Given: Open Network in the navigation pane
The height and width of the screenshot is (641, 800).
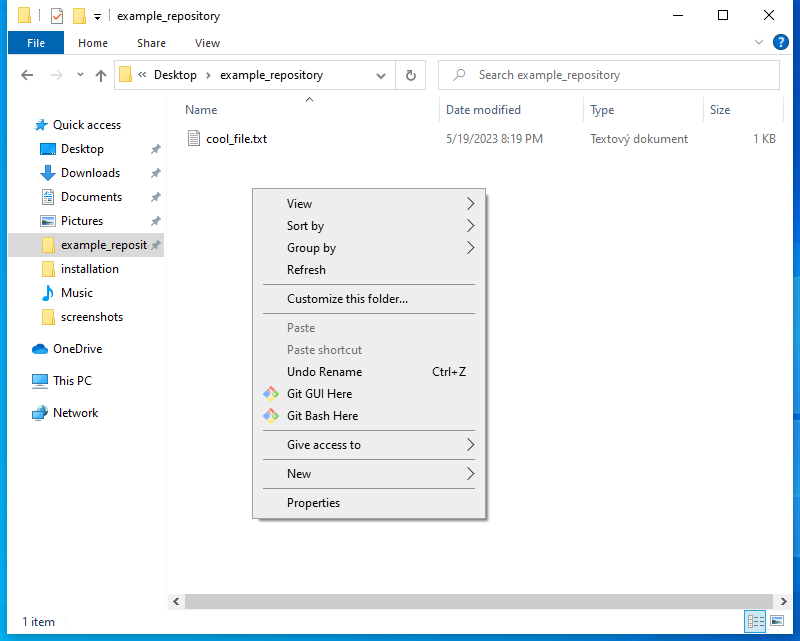Looking at the screenshot, I should coord(75,413).
